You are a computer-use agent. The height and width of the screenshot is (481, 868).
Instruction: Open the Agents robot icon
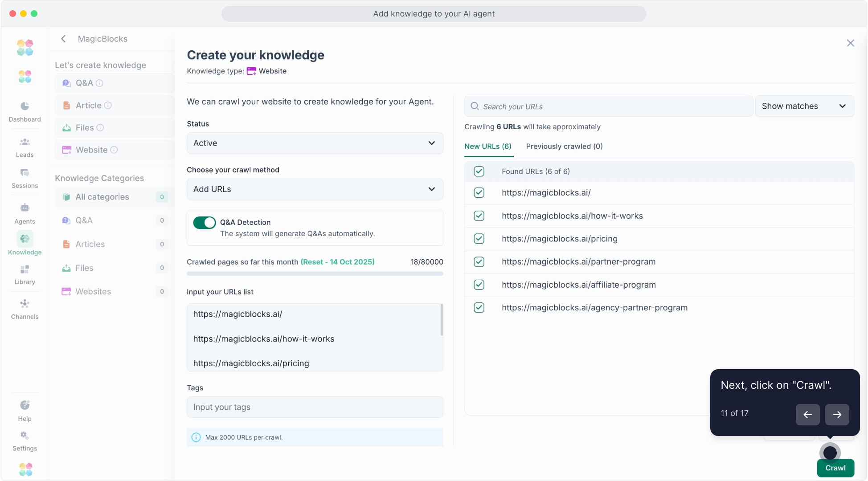pos(25,208)
